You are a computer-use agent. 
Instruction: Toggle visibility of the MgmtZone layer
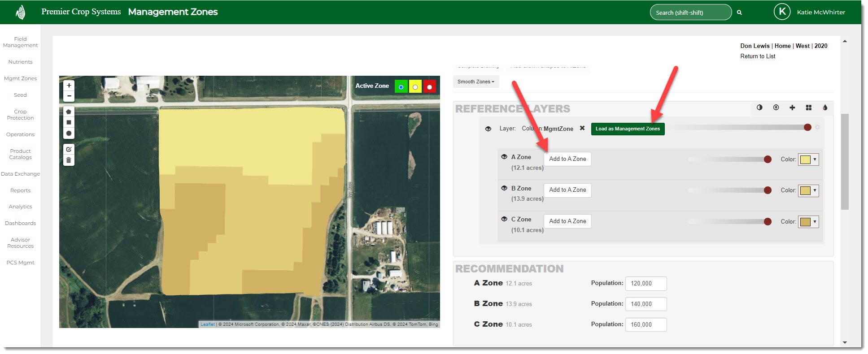[x=488, y=129]
